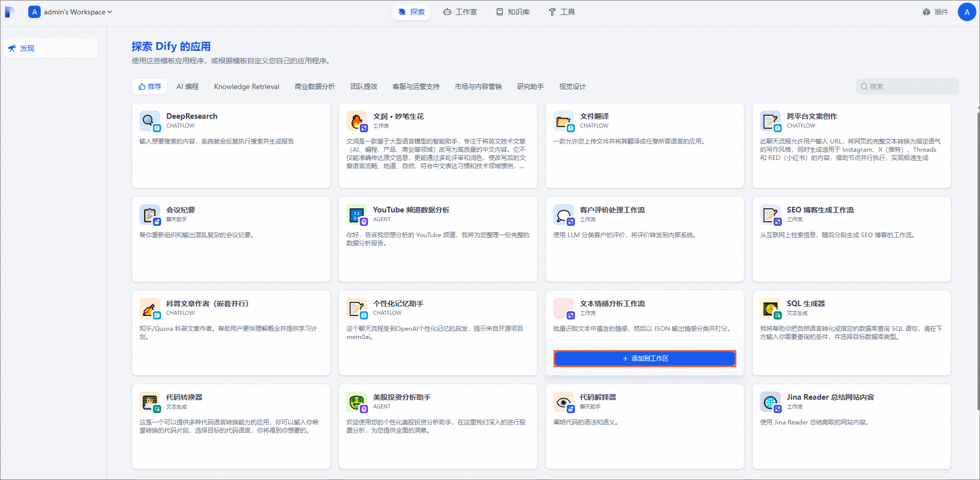Click the user account avatar
980x480 pixels.
[967, 12]
